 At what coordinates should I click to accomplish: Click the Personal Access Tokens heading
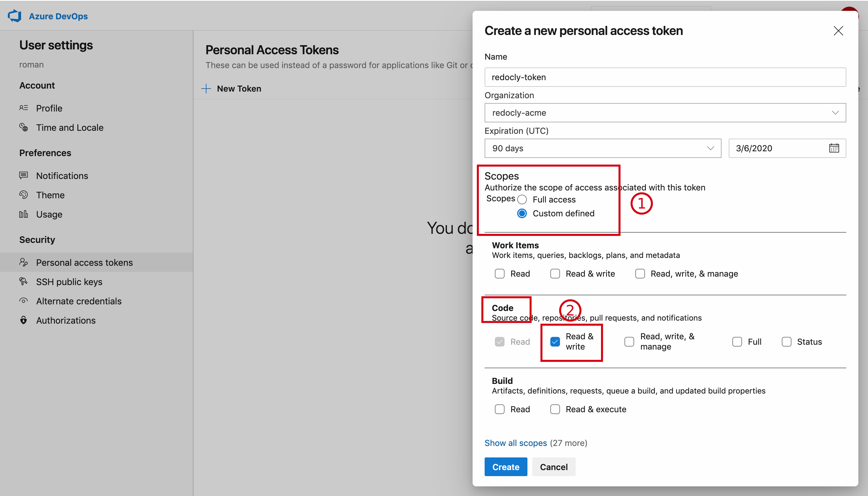[272, 50]
